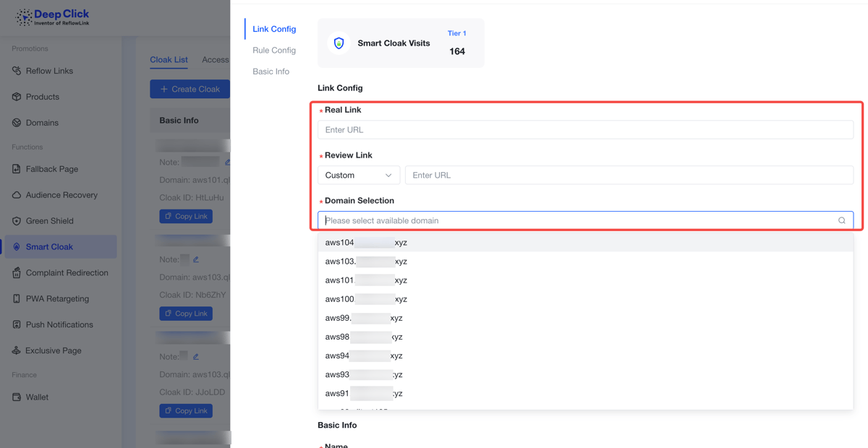Image resolution: width=868 pixels, height=448 pixels.
Task: Click the Complaint Redirection icon
Action: pos(17,273)
